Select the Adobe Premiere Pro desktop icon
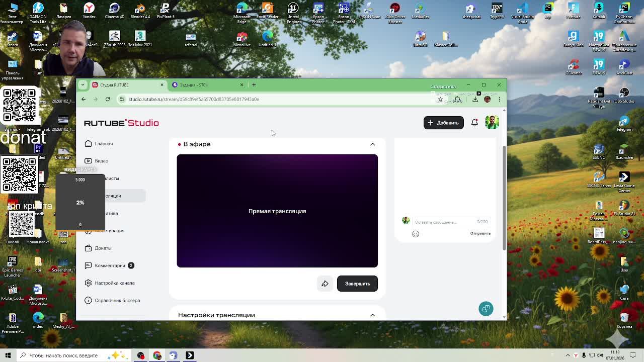 click(13, 322)
